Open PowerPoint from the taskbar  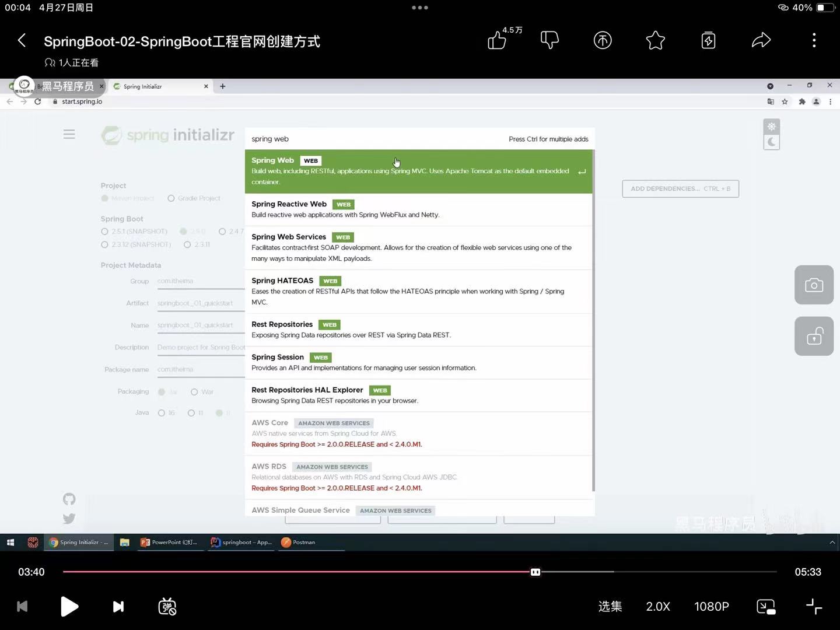pyautogui.click(x=169, y=542)
